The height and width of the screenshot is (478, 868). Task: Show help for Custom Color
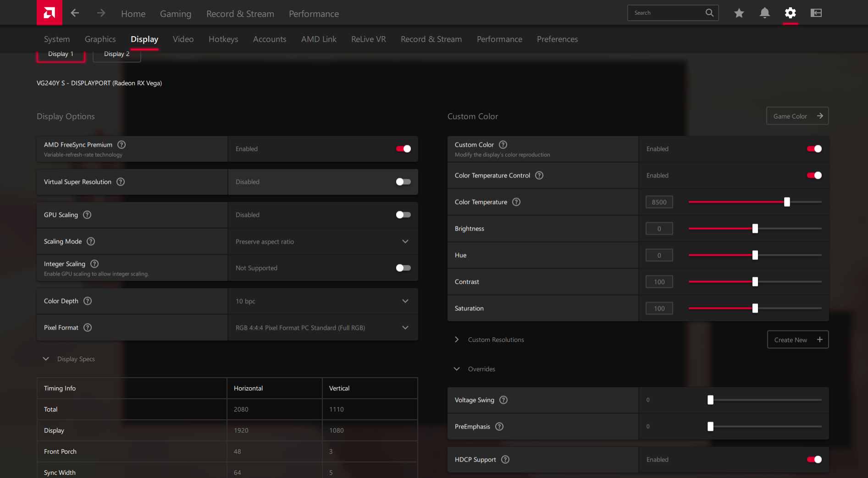tap(503, 144)
